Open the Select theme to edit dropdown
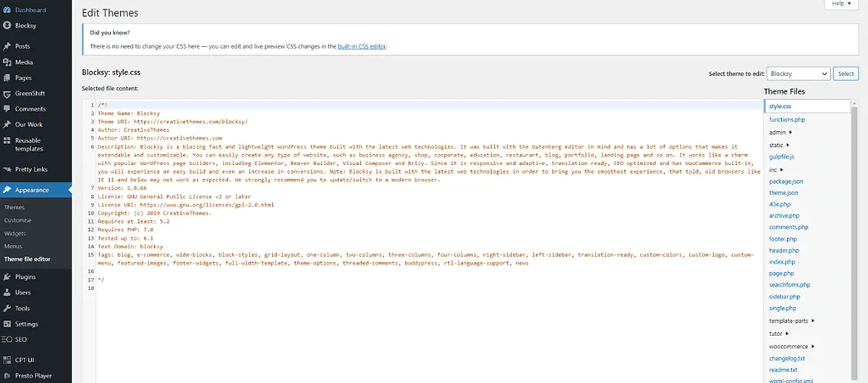 (x=799, y=74)
